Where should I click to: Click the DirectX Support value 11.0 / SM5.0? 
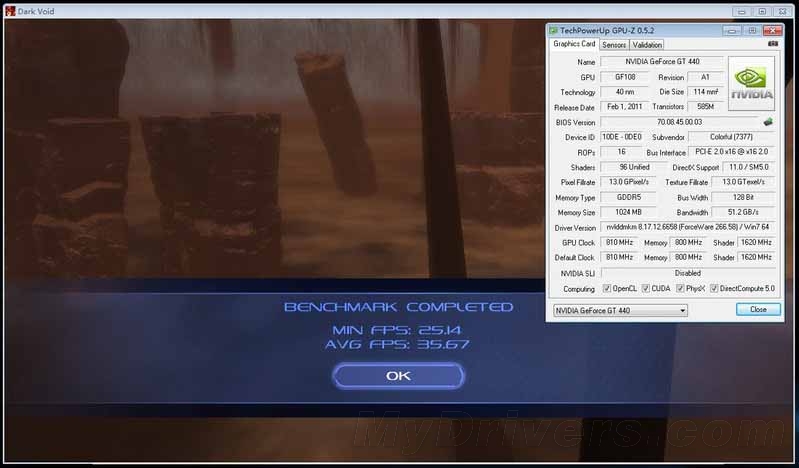[x=749, y=167]
